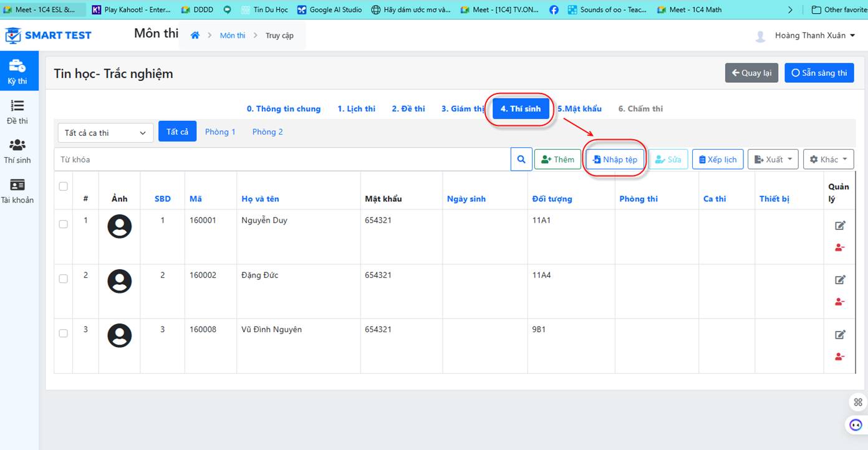This screenshot has width=868, height=450.
Task: Click the Thêm add button
Action: click(x=557, y=160)
